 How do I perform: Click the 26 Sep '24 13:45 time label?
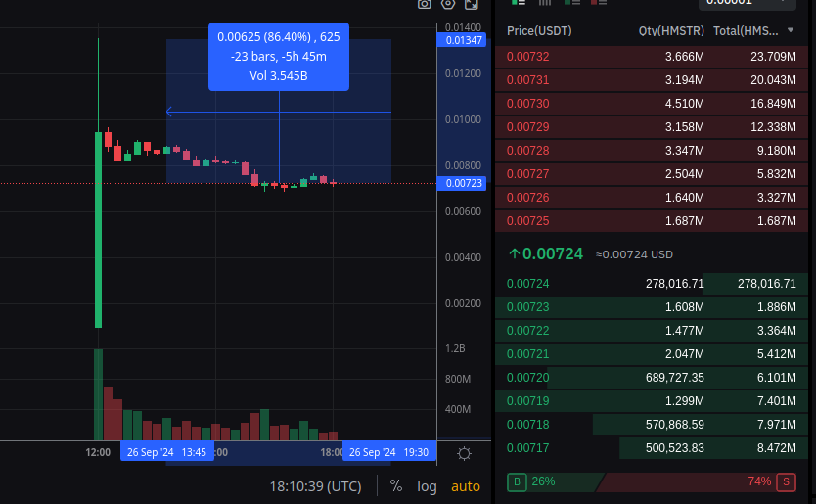click(x=167, y=452)
